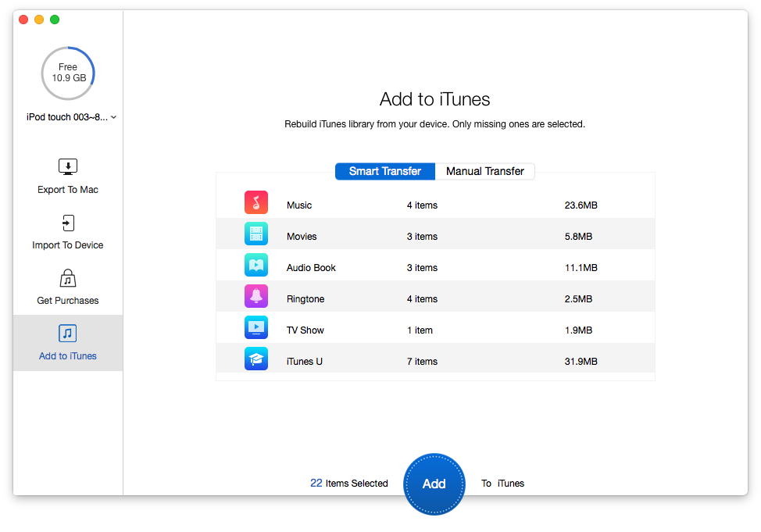Click the 3 items count for Movies
This screenshot has width=761, height=532.
(x=422, y=237)
